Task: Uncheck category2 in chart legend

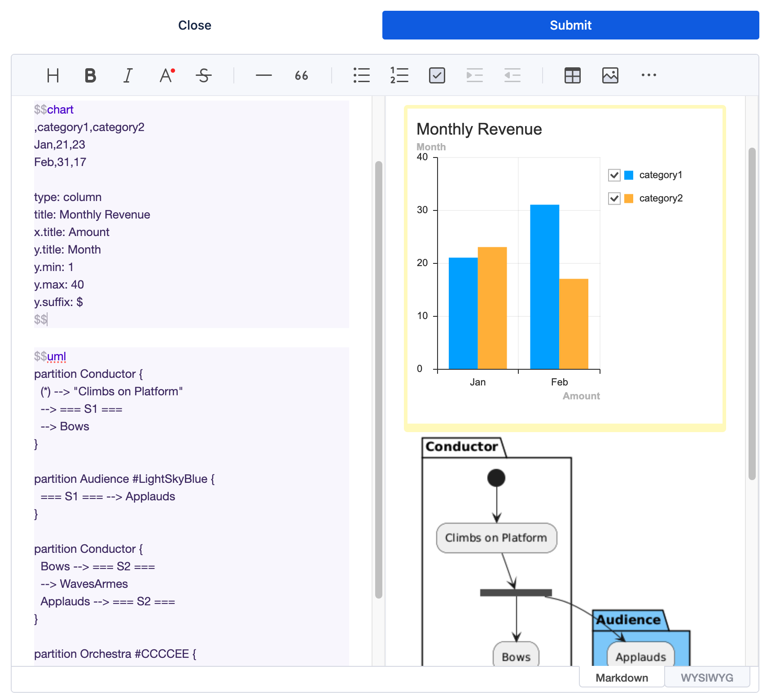Action: pyautogui.click(x=614, y=198)
